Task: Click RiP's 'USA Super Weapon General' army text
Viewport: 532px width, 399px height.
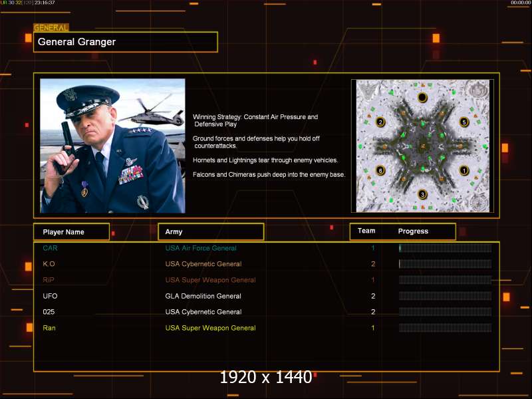Action: coord(210,280)
